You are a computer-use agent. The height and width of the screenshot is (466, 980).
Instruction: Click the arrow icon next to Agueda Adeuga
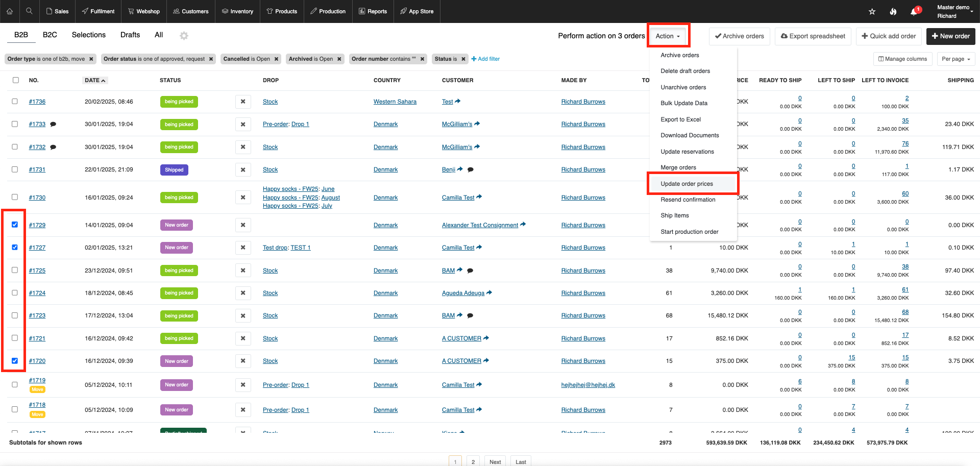tap(489, 292)
